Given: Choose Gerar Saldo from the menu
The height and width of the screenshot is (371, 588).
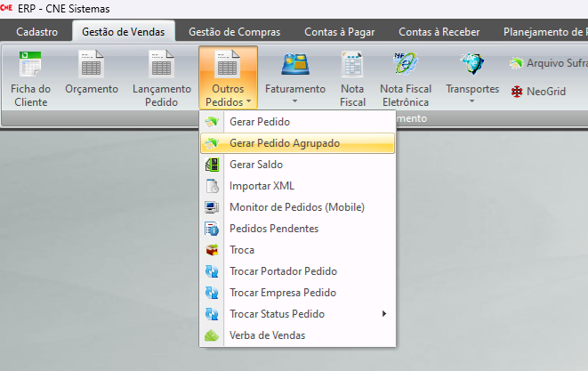Looking at the screenshot, I should 256,165.
